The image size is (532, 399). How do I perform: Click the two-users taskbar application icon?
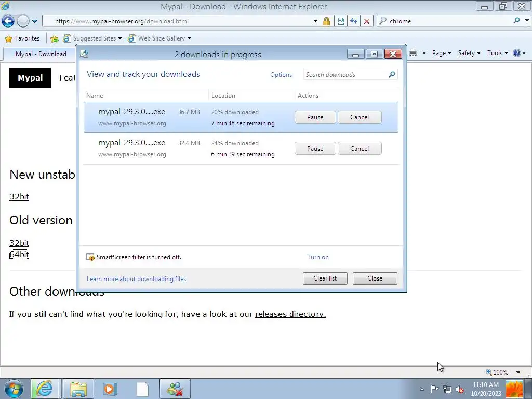(175, 389)
